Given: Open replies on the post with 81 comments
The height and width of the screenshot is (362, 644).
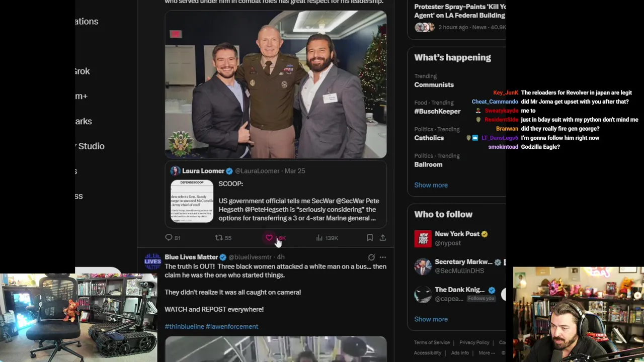Looking at the screenshot, I should point(173,238).
